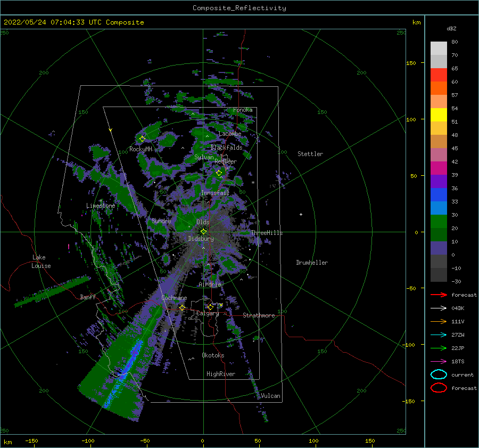Click the Ponoka town label
This screenshot has height=448, width=479.
243,110
